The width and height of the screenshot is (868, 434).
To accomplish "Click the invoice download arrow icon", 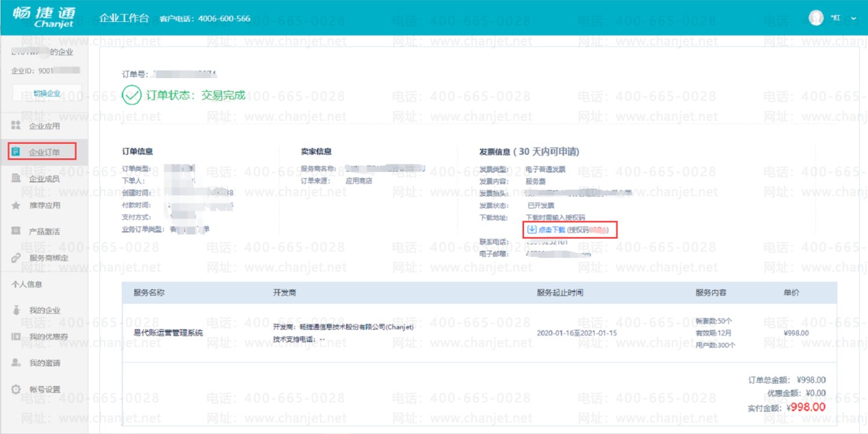I will tap(532, 229).
